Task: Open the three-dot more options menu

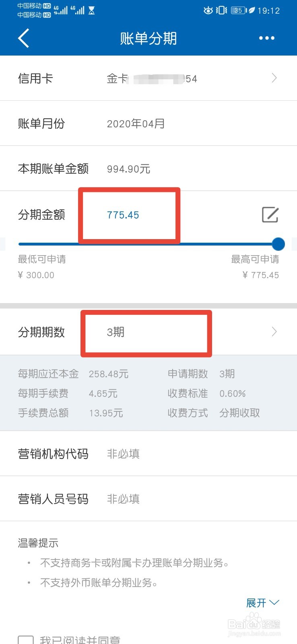Action: tap(267, 38)
